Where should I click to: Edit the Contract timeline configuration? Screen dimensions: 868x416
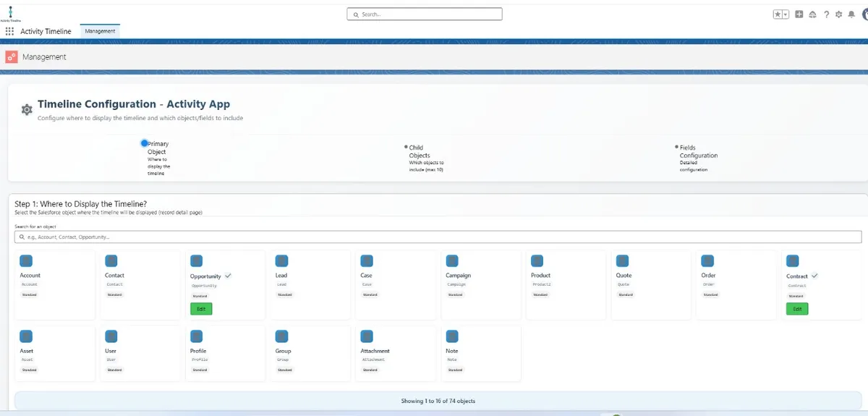tap(797, 309)
